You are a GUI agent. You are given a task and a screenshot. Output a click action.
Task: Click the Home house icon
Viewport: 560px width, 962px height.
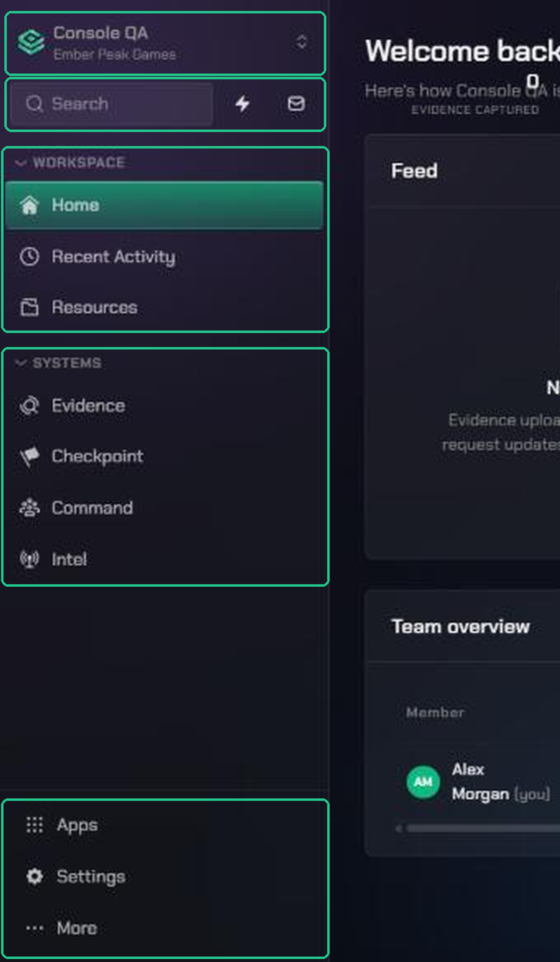click(x=29, y=205)
